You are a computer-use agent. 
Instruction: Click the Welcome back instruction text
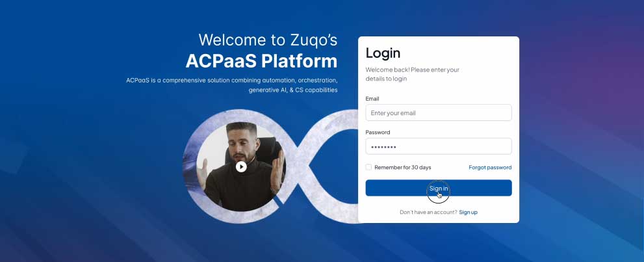[413, 74]
